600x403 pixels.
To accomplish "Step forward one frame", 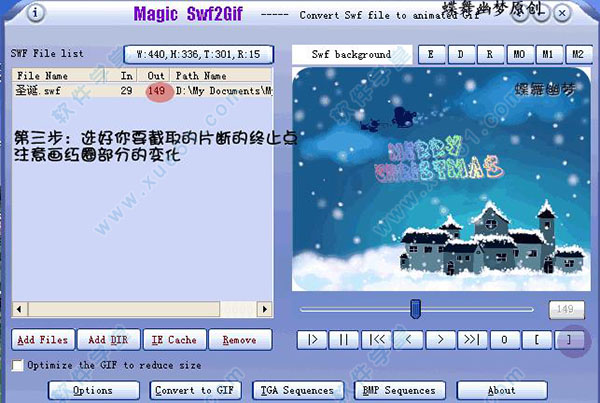I will pos(440,339).
